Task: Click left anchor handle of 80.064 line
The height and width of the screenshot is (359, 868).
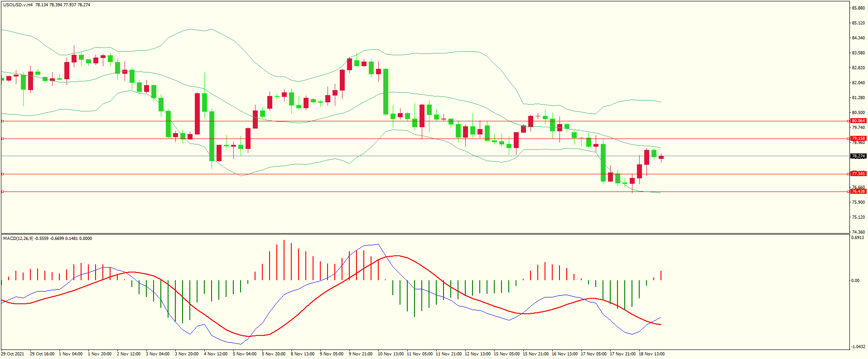Action: (2, 121)
